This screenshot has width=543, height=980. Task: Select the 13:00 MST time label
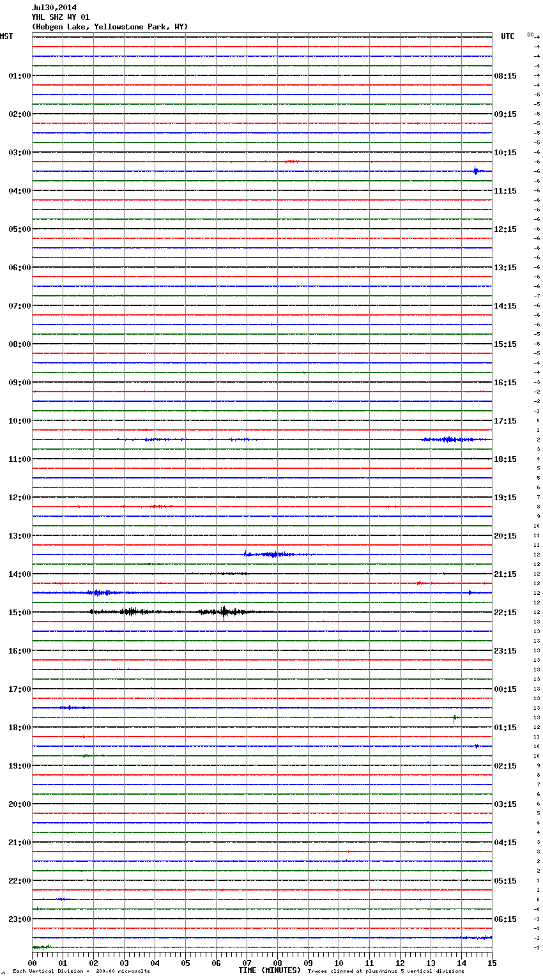pyautogui.click(x=20, y=536)
